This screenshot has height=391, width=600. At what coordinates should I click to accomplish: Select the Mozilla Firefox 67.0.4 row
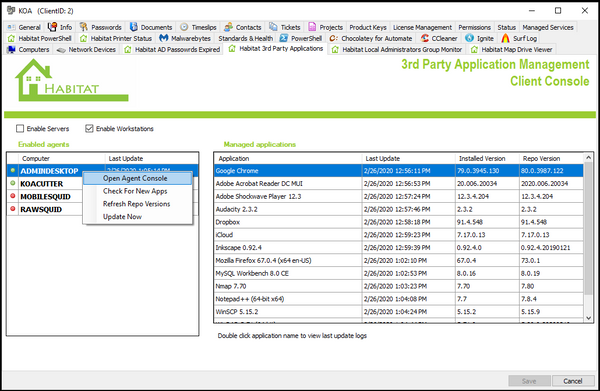point(399,261)
